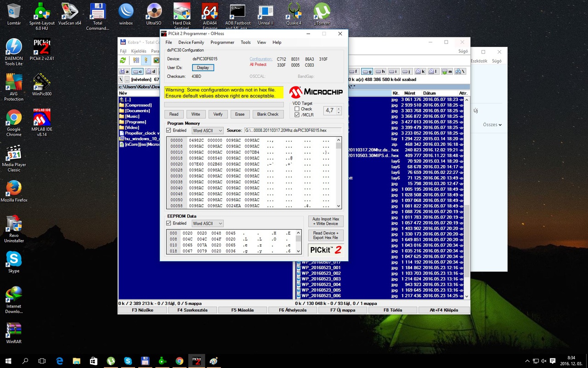
Task: Click Read Device + Export Hex File
Action: tap(326, 236)
